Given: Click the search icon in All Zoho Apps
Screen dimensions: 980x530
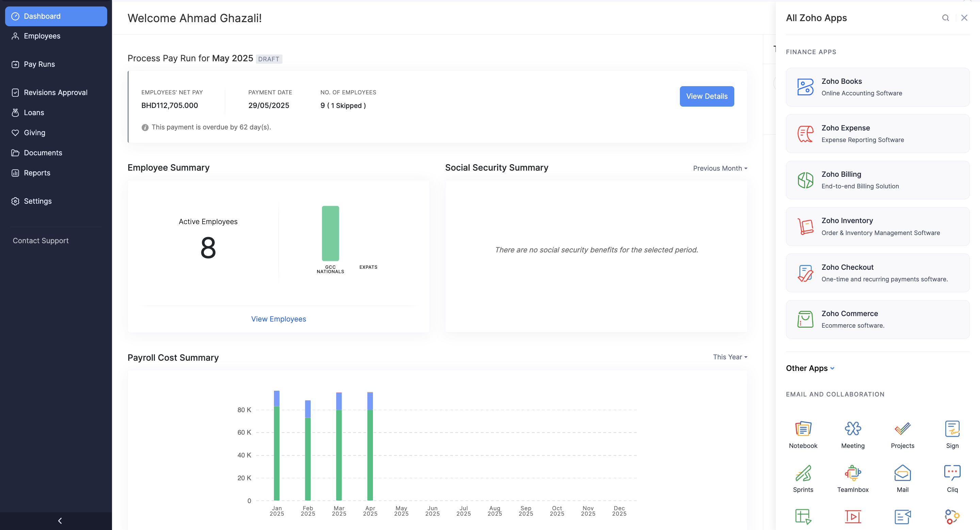Looking at the screenshot, I should pos(945,18).
